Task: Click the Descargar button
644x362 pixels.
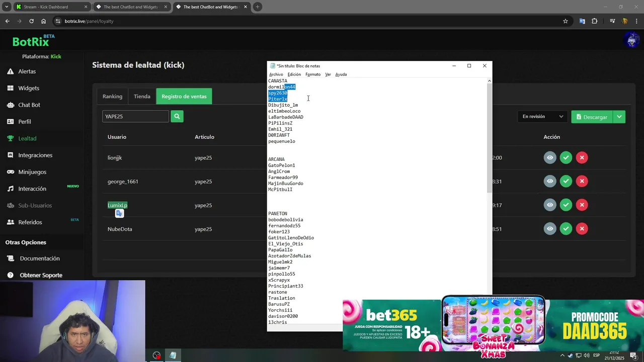Action: pos(592,117)
